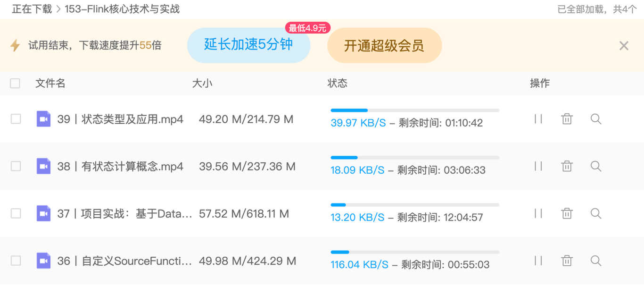Pause the 37 项目实战 download

pyautogui.click(x=538, y=213)
